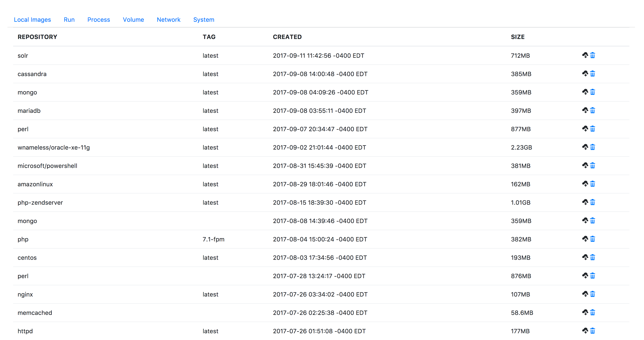The height and width of the screenshot is (340, 644).
Task: Delete the httpd image with trash icon
Action: [x=592, y=331]
